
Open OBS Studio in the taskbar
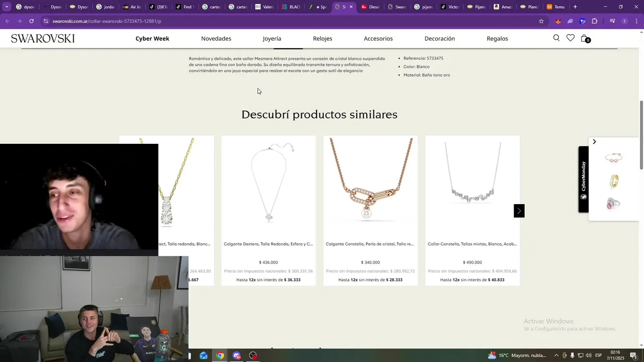253,355
